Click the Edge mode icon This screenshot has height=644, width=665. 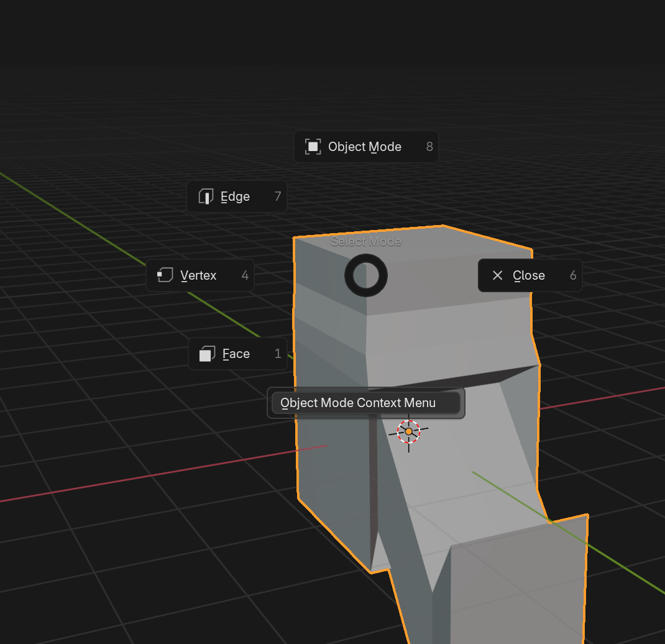pos(206,196)
